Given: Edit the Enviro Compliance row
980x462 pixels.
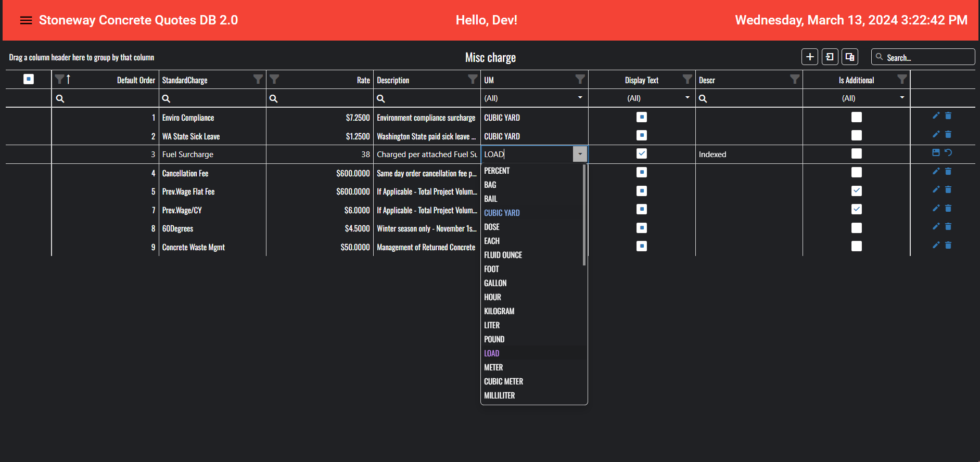Looking at the screenshot, I should [936, 115].
